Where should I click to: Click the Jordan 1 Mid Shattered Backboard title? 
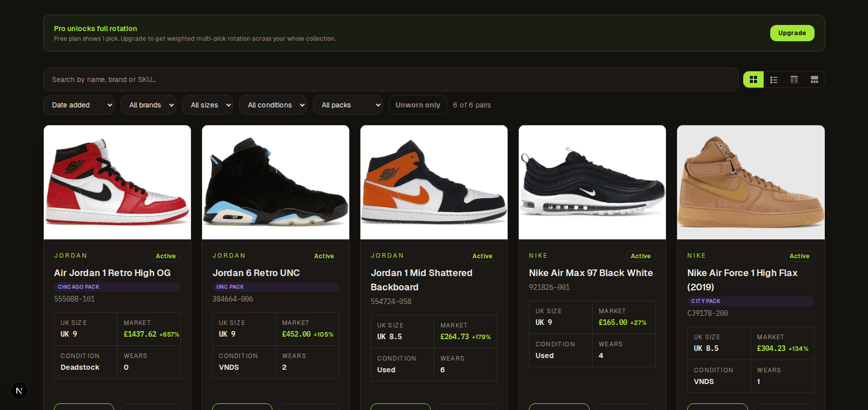point(422,280)
